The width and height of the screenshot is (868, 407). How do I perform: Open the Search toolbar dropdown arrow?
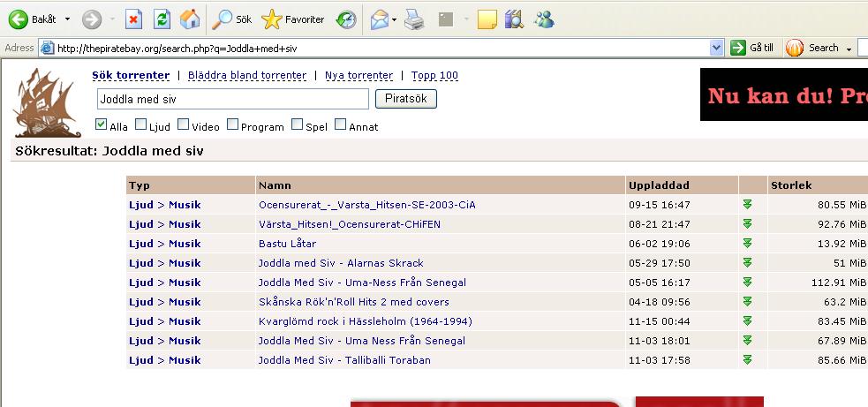849,49
